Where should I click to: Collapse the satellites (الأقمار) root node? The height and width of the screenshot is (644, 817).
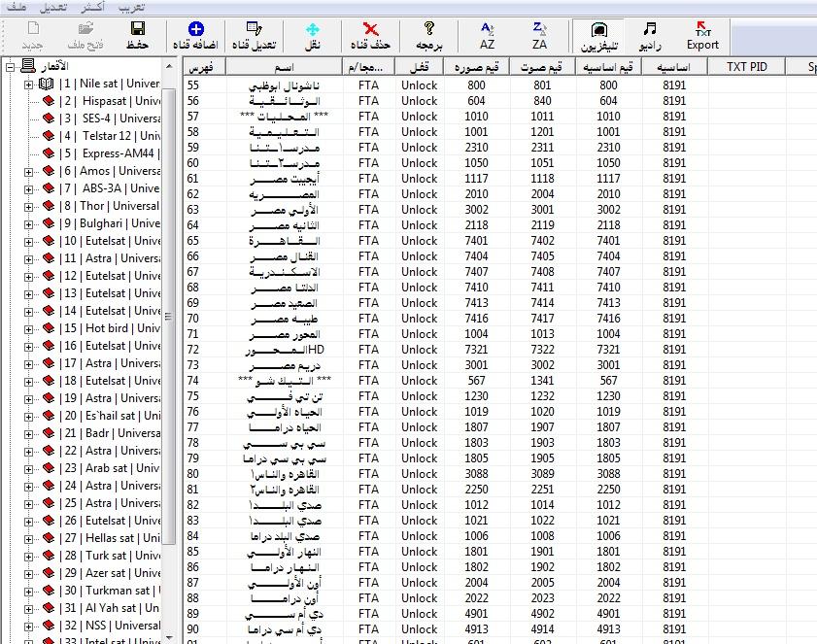tap(10, 67)
